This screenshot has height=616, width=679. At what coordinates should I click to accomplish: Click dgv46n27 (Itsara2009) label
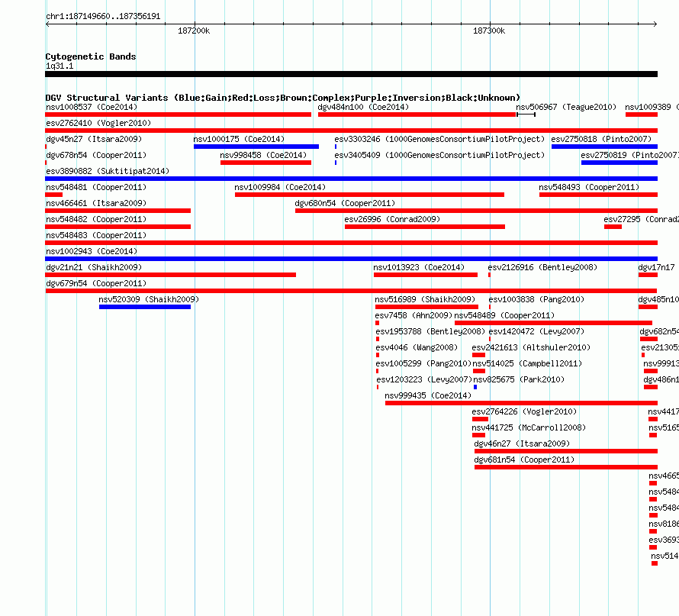(522, 443)
